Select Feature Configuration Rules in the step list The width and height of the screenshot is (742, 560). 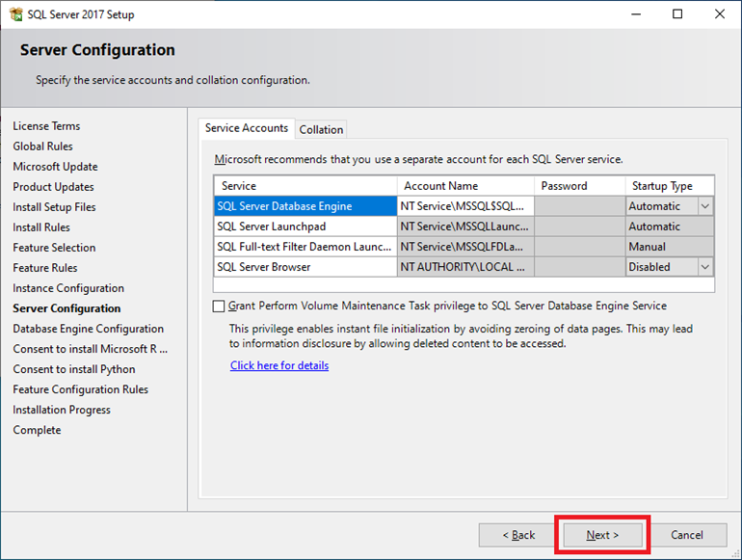[x=80, y=389]
